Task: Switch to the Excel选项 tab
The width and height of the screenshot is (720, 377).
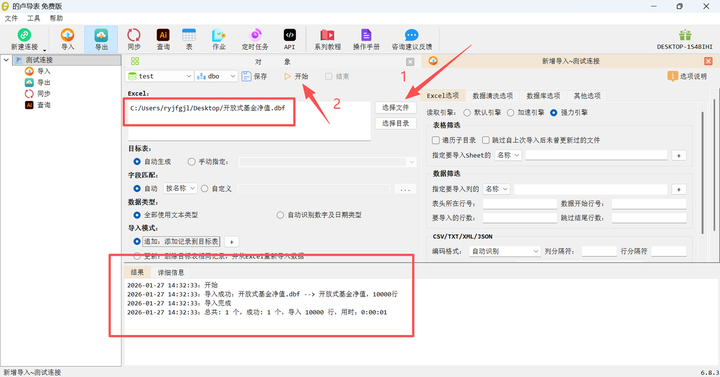Action: (443, 96)
